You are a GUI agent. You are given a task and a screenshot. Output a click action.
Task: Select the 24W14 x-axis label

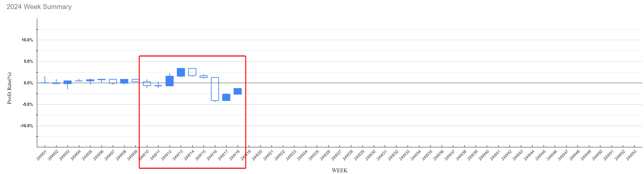[189, 155]
